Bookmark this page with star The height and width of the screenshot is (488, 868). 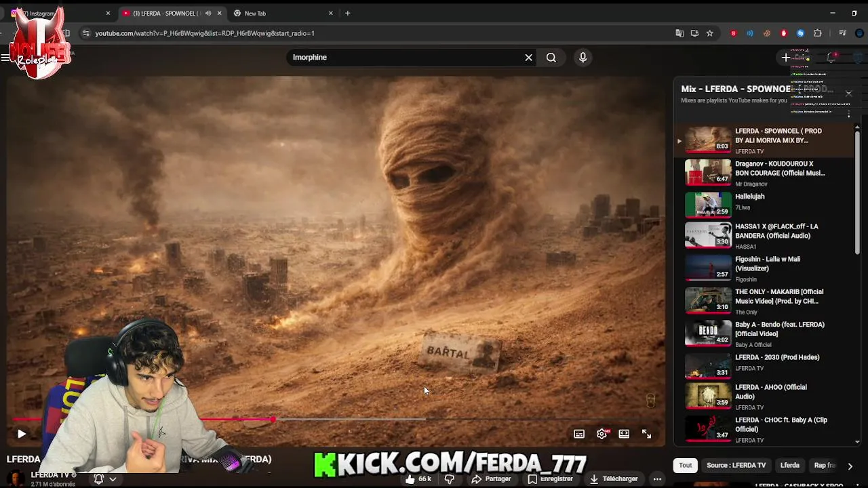(x=709, y=33)
